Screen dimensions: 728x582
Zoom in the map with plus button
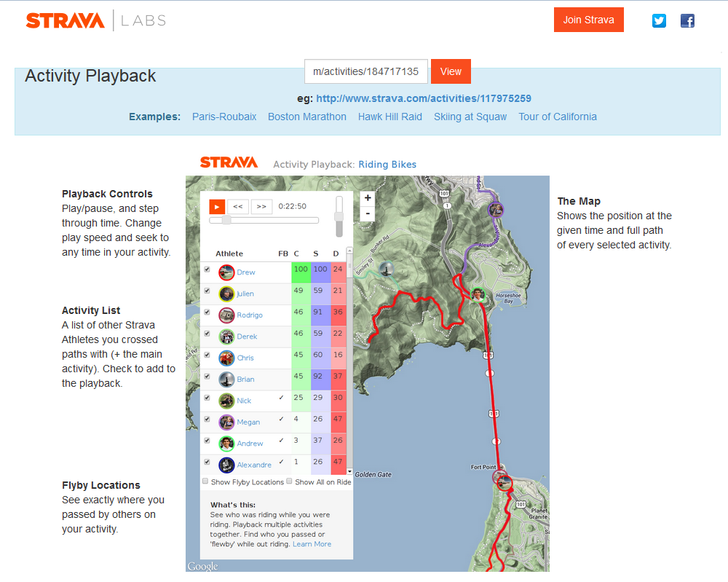(368, 198)
